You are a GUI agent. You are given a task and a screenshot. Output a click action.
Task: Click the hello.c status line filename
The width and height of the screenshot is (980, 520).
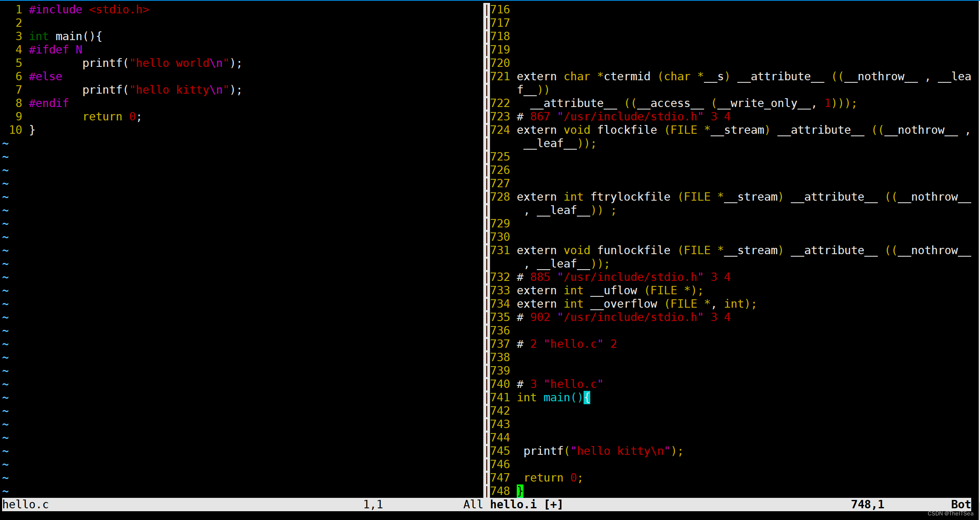(25, 504)
